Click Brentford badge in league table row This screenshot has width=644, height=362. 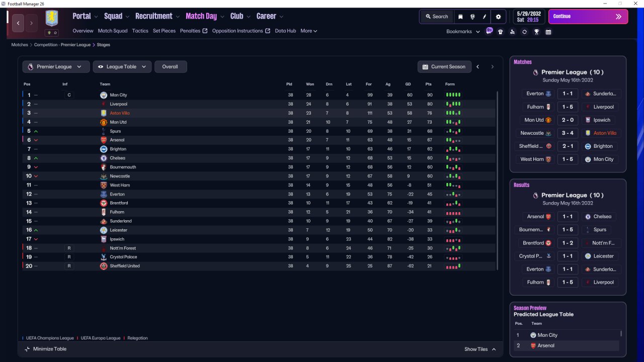click(x=104, y=203)
